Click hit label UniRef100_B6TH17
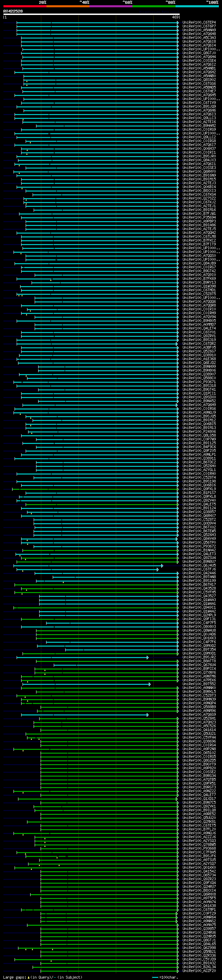 199,584
